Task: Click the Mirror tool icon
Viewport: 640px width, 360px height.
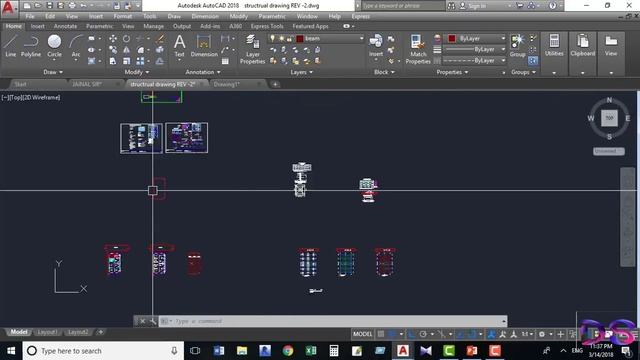Action: (x=127, y=50)
